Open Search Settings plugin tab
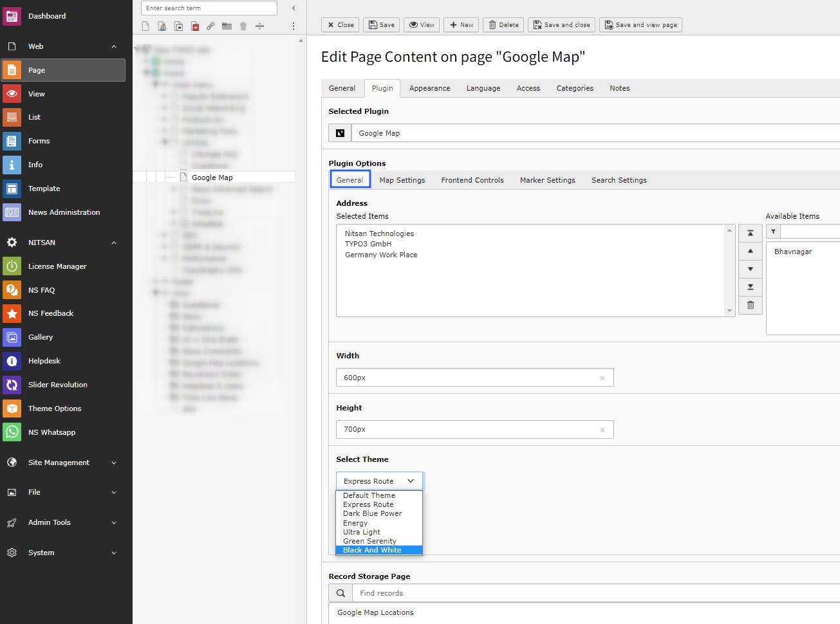Screen dimensions: 840x624 619,180
